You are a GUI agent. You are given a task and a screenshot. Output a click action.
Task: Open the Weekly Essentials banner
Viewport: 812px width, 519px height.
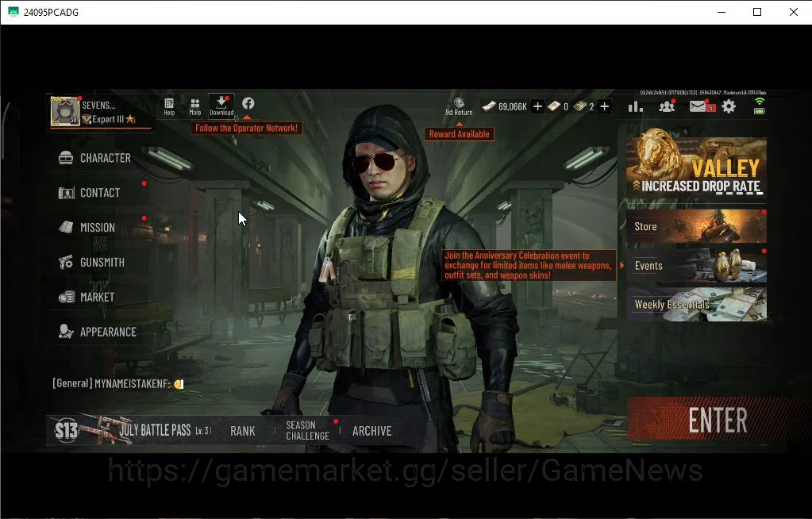pos(697,305)
